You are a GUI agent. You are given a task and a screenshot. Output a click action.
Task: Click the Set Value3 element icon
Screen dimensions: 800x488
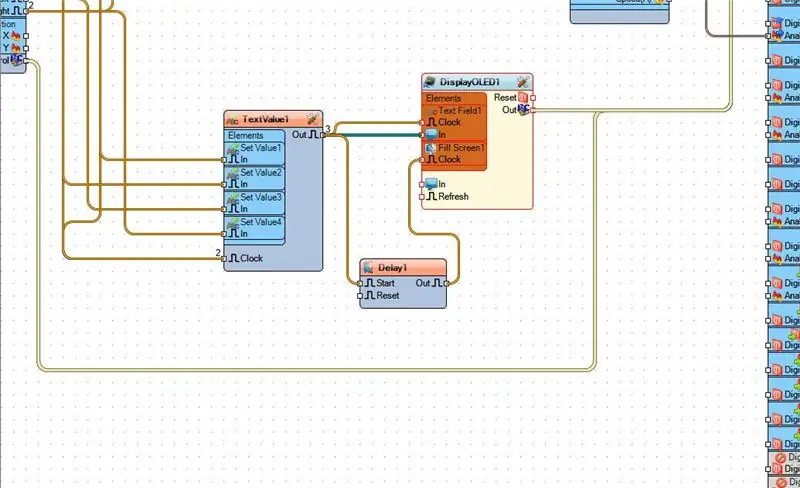[x=233, y=198]
